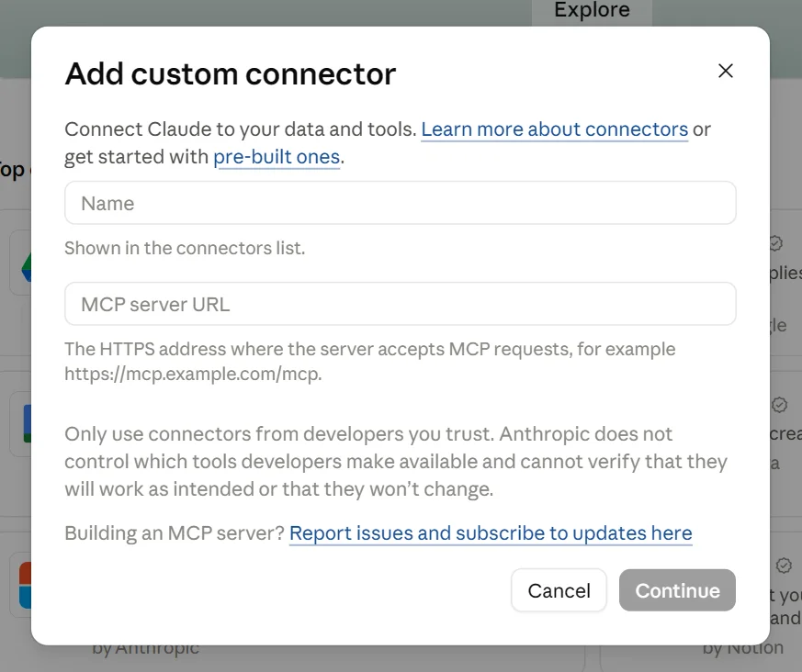This screenshot has width=802, height=672.
Task: Select the 'Shown in the connectors list.' helper text
Action: pos(185,248)
